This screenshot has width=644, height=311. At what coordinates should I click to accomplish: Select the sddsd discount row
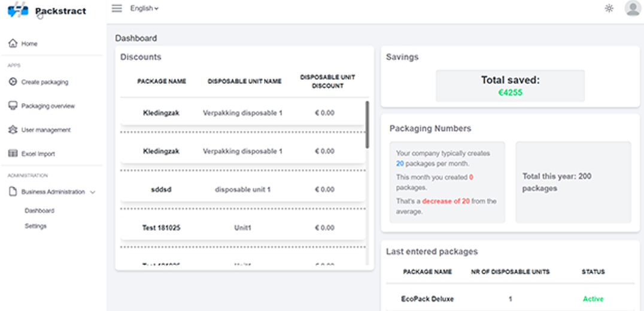[x=242, y=189]
